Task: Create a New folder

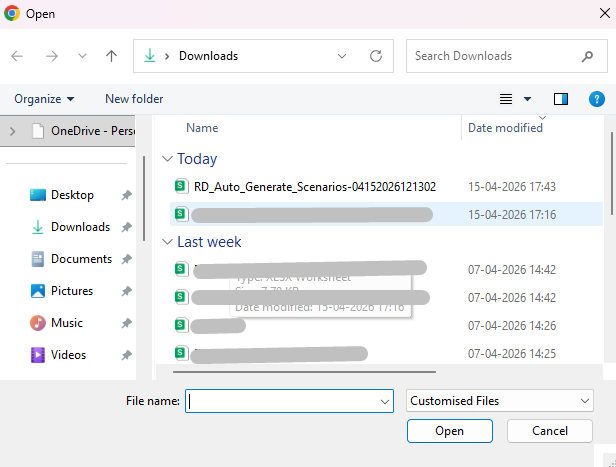Action: click(x=134, y=99)
